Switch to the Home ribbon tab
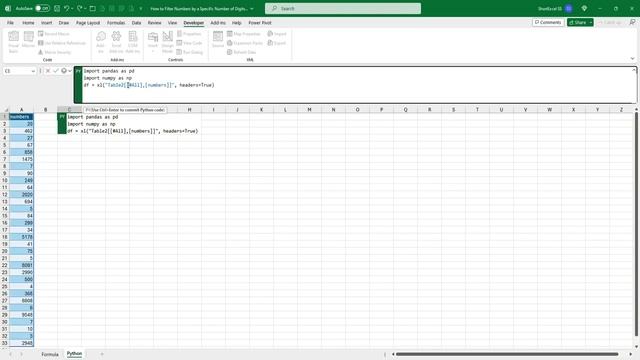Viewport: 640px width, 360px height. coord(28,23)
